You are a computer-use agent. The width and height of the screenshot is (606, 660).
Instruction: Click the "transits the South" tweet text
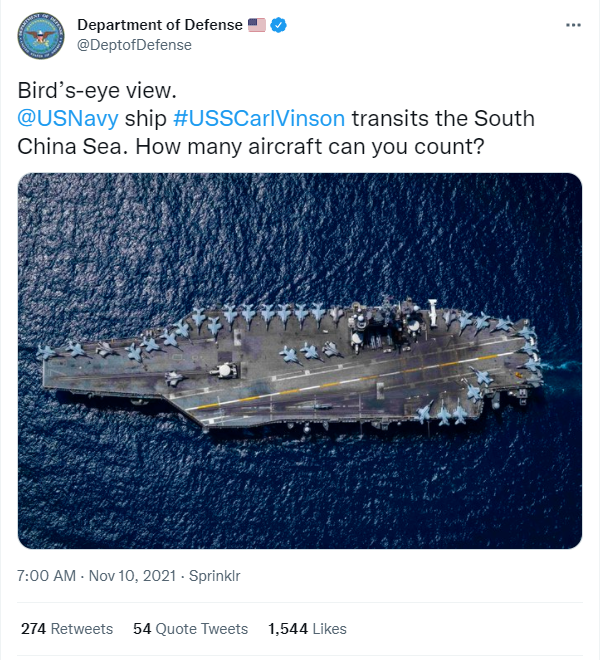tap(442, 118)
